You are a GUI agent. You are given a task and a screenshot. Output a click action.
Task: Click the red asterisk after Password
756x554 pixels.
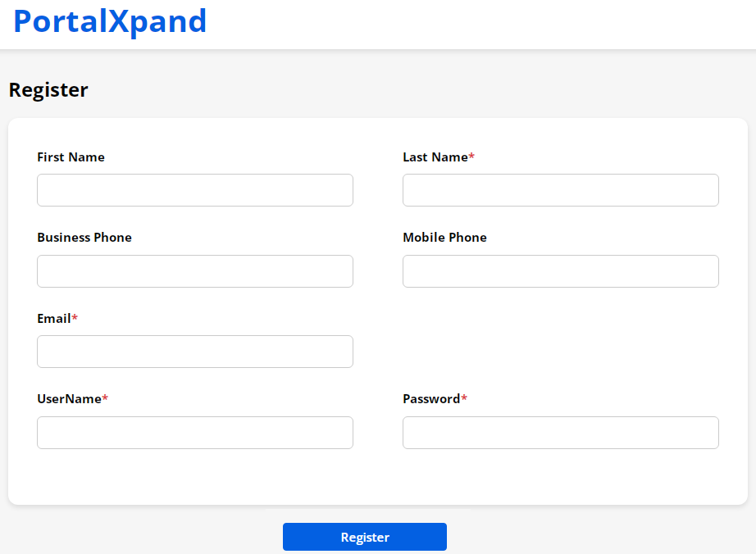(464, 398)
